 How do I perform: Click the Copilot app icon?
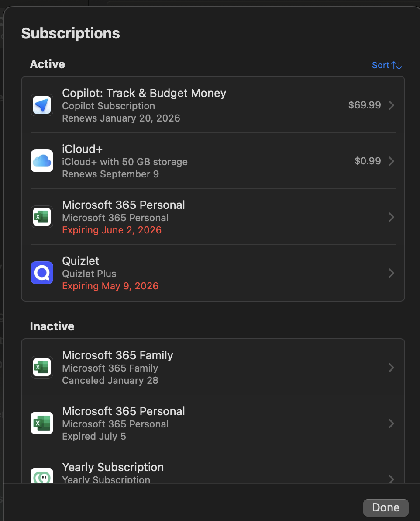pyautogui.click(x=42, y=105)
